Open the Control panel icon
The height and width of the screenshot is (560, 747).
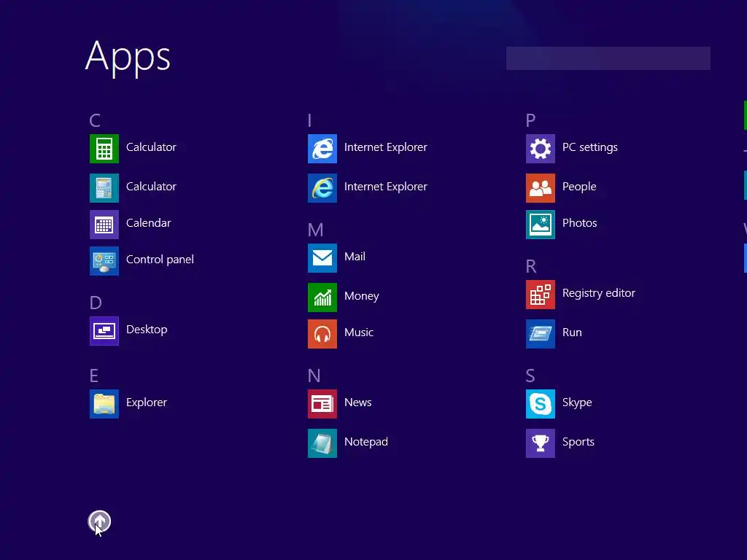[x=104, y=261]
